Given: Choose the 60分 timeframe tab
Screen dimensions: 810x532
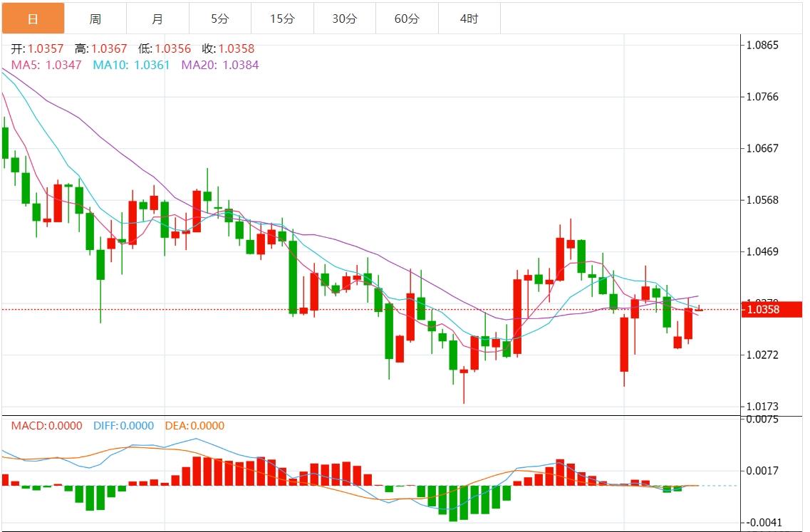Looking at the screenshot, I should point(407,19).
